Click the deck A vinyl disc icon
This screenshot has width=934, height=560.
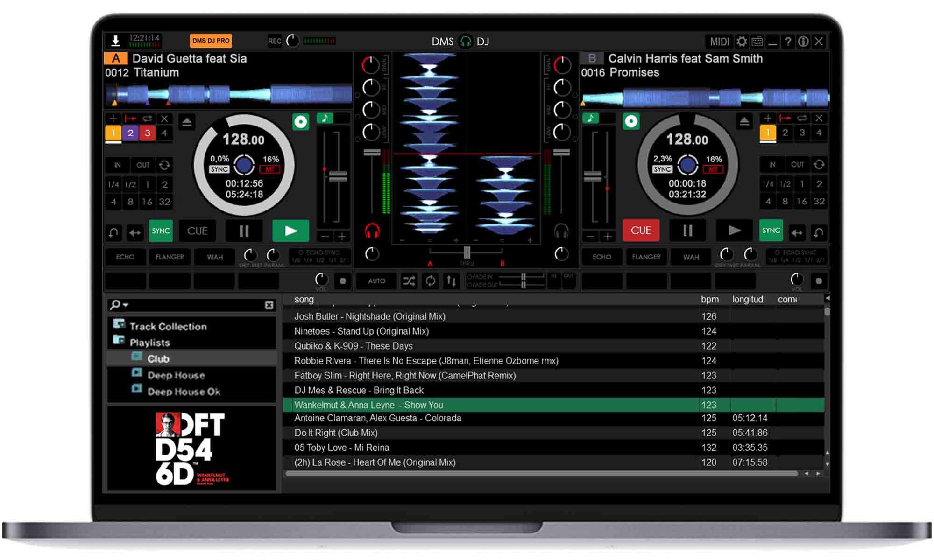click(x=301, y=122)
